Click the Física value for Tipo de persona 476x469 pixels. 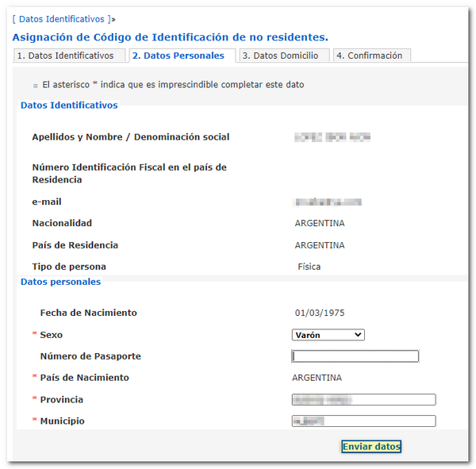pos(309,267)
